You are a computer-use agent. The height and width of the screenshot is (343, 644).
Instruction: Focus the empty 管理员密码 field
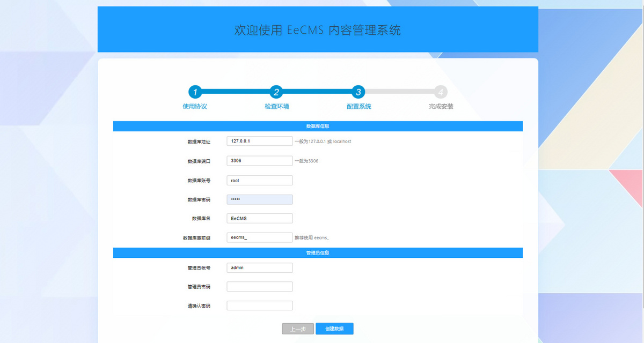260,287
